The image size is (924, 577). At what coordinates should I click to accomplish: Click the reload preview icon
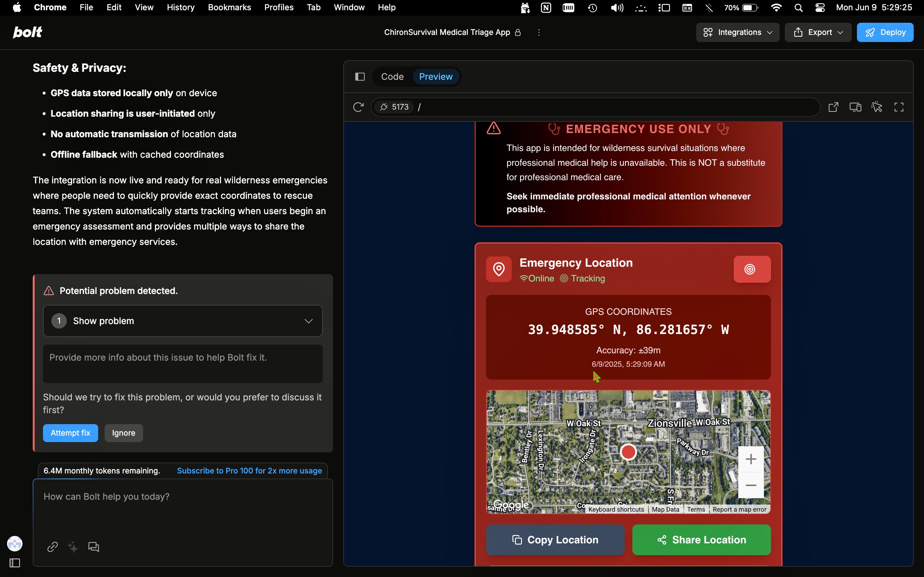(358, 107)
